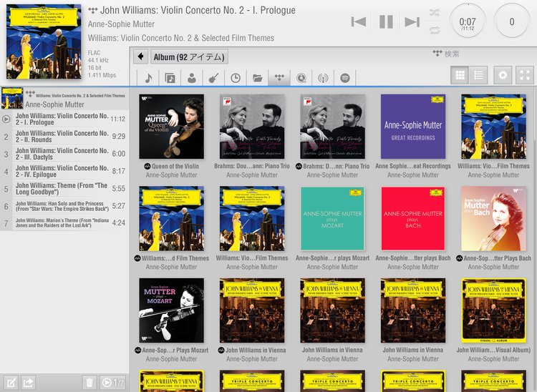Browse by artist using the person icon
The height and width of the screenshot is (392, 537).
coord(192,78)
